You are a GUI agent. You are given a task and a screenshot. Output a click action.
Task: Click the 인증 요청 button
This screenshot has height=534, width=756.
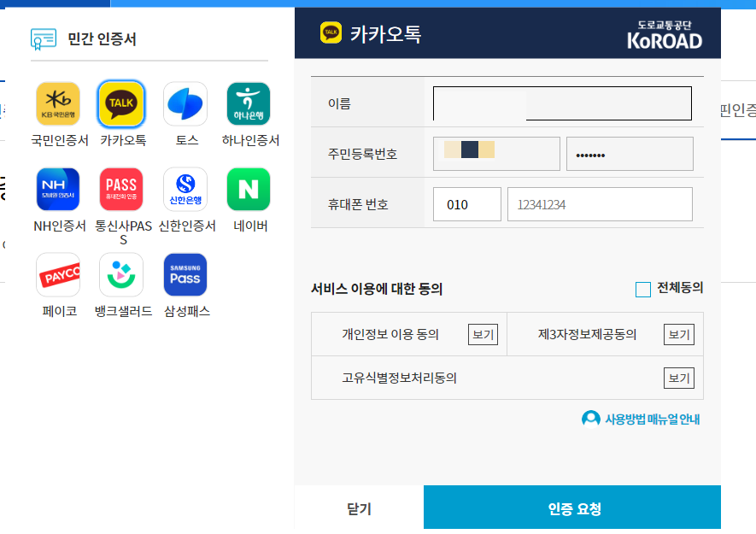pos(572,508)
